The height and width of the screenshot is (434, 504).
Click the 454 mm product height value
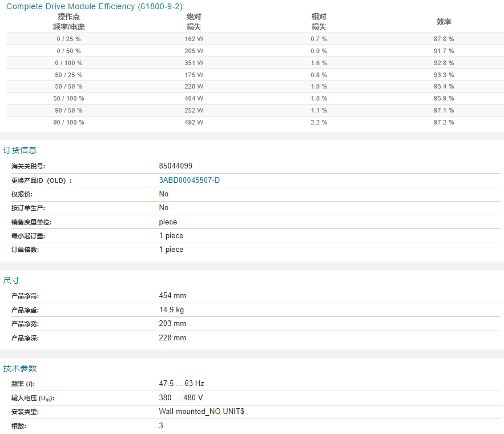click(172, 295)
